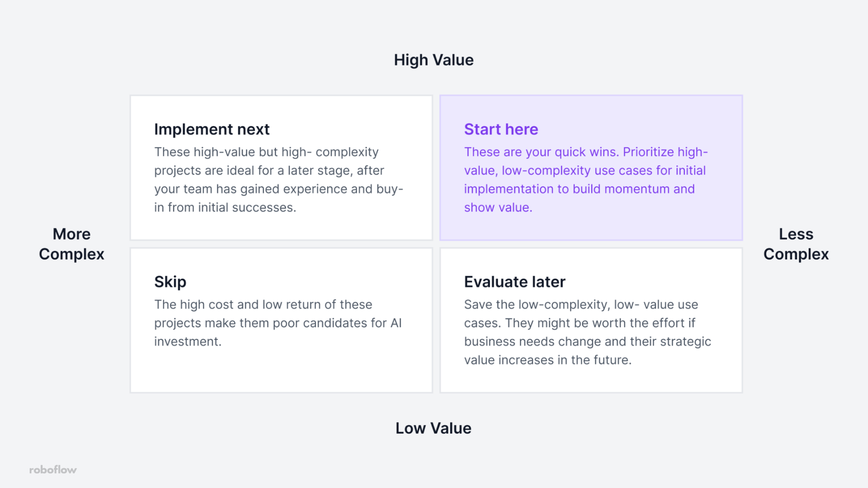Select the Less Complex axis label
The width and height of the screenshot is (868, 488).
(796, 244)
